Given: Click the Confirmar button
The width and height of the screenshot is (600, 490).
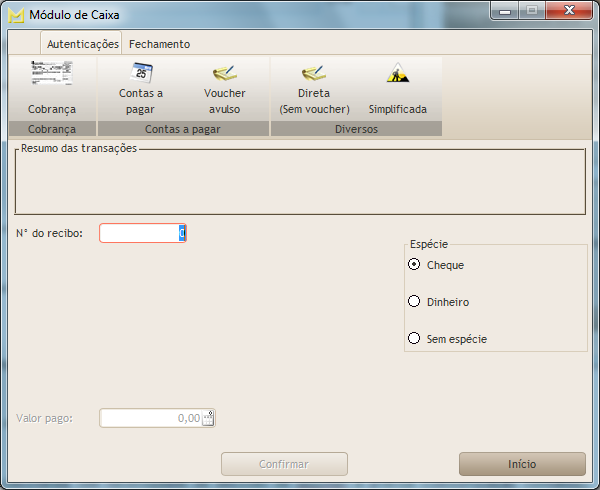Looking at the screenshot, I should click(x=284, y=464).
